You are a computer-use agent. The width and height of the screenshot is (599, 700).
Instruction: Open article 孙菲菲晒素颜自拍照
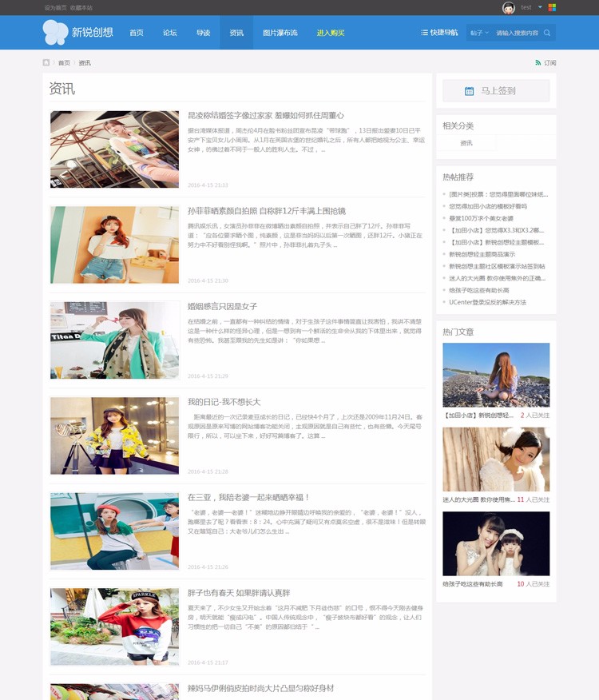267,211
